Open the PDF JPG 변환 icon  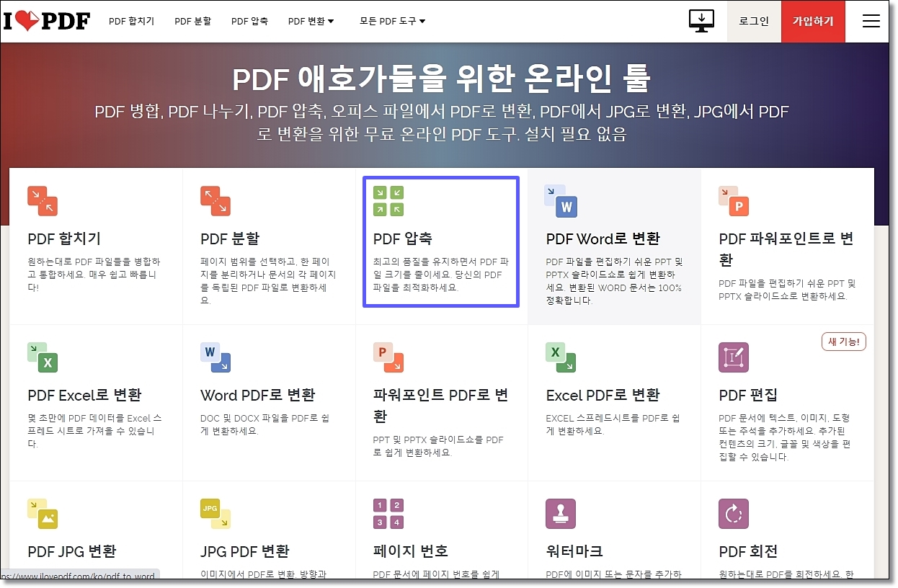[43, 514]
